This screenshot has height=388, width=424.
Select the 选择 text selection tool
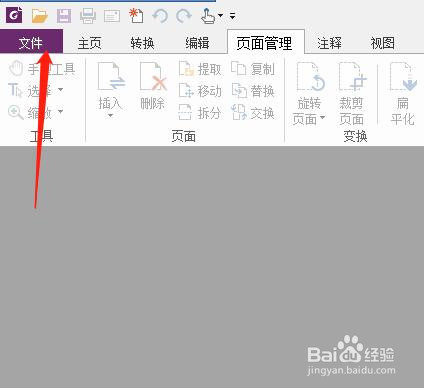[x=31, y=91]
